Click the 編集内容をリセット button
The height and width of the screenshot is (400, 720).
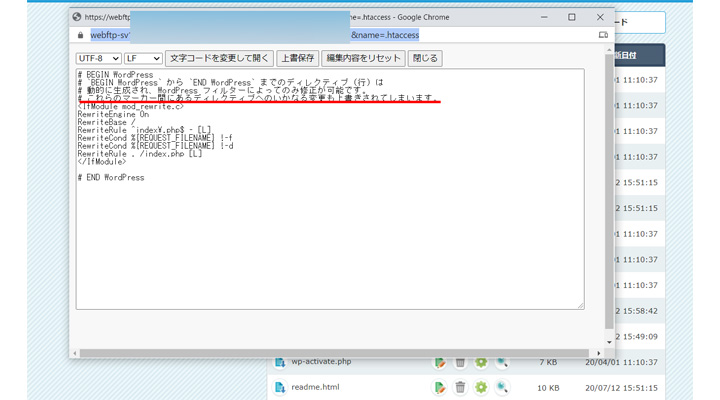tap(363, 58)
